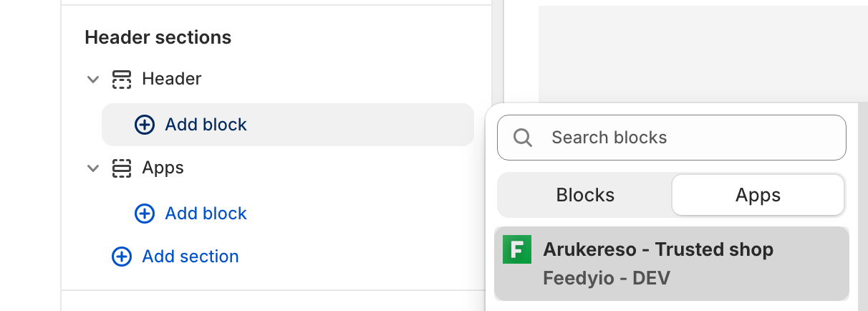868x311 pixels.
Task: Click plus icon in Apps' Add block
Action: pos(145,214)
